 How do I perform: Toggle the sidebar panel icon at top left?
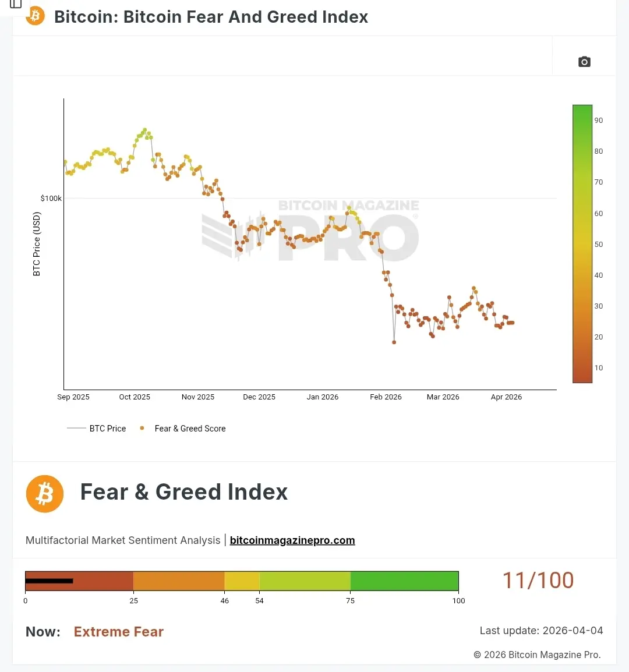[16, 3]
